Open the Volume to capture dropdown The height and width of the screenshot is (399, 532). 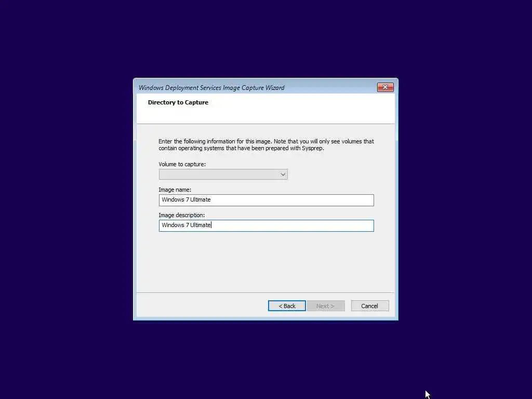[223, 175]
